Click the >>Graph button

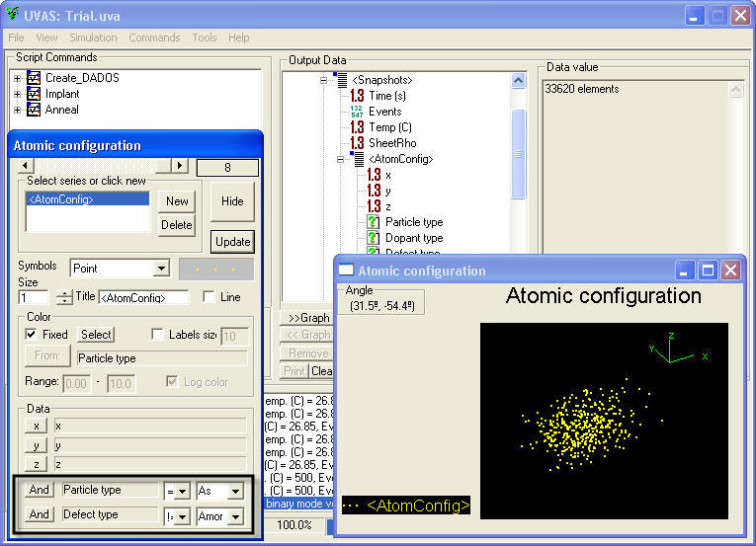point(308,318)
